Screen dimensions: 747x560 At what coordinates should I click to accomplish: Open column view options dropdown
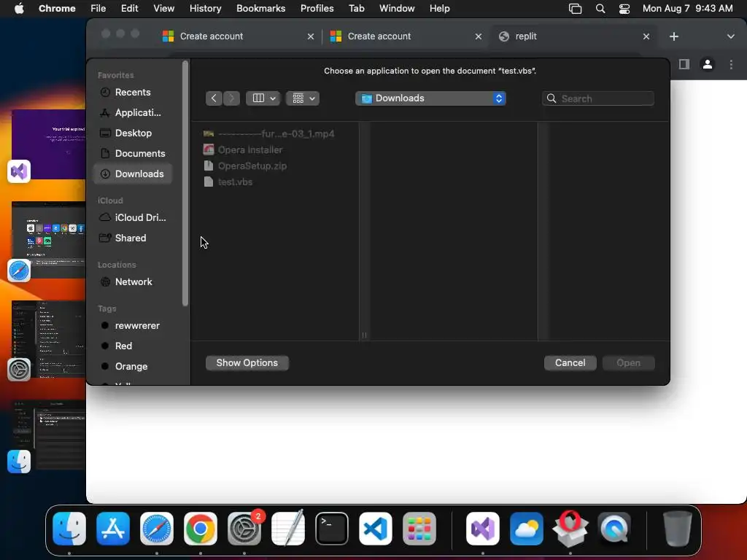tap(263, 98)
